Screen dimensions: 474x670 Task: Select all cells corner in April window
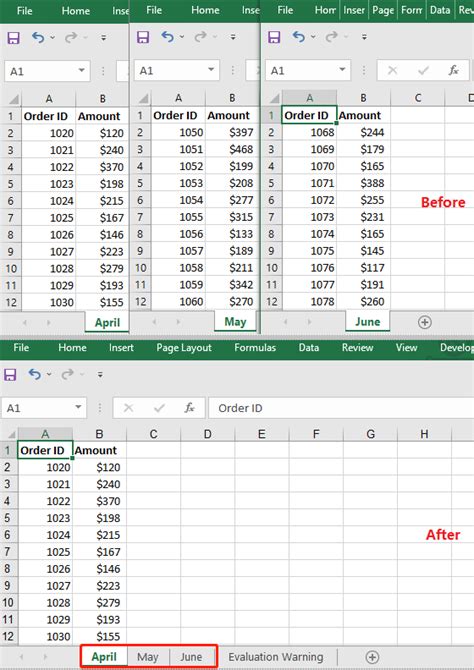click(14, 100)
